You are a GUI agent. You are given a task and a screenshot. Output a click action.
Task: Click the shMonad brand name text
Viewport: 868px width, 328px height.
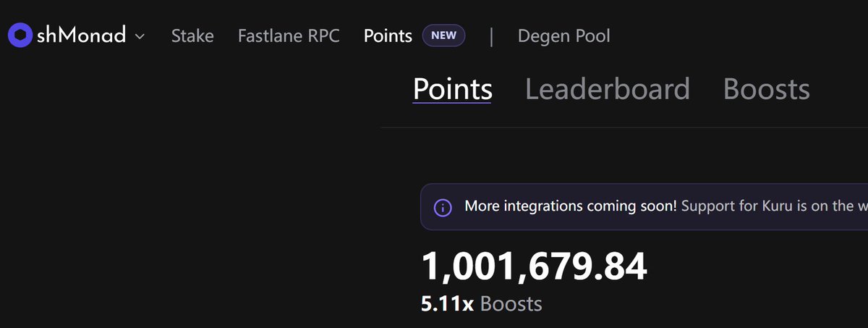[82, 35]
